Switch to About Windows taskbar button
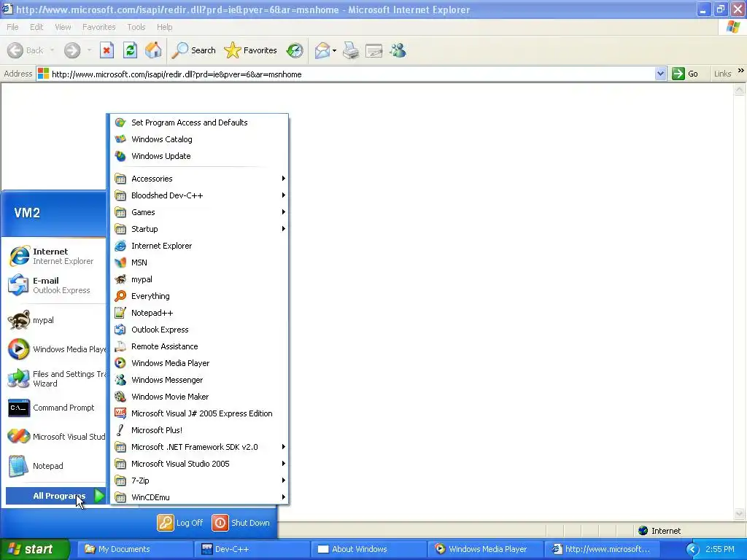The image size is (747, 560). [368, 549]
